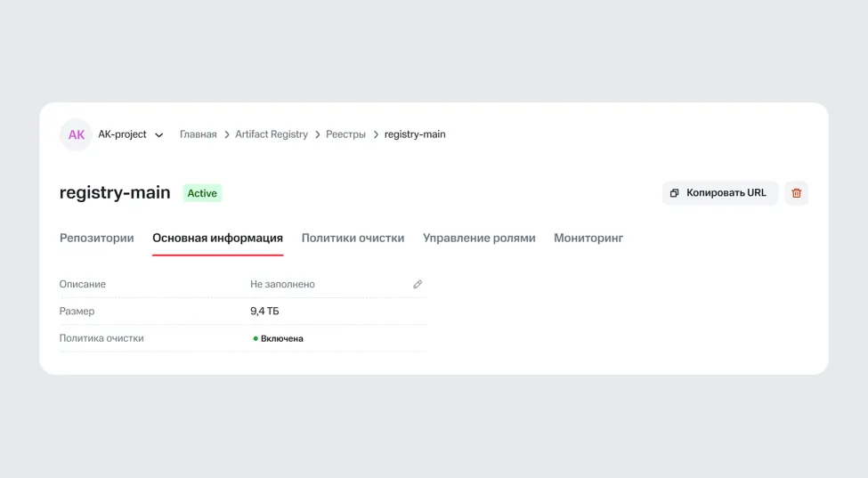Click the 9,4 ТБ size value
Screen dimensions: 868x478
[264, 312]
